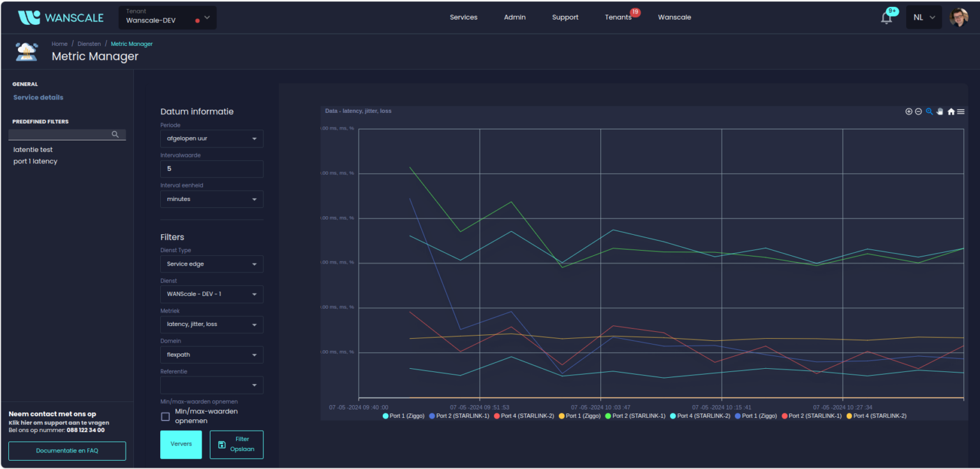Click the Ververs button
The image size is (980, 469).
coord(181,443)
